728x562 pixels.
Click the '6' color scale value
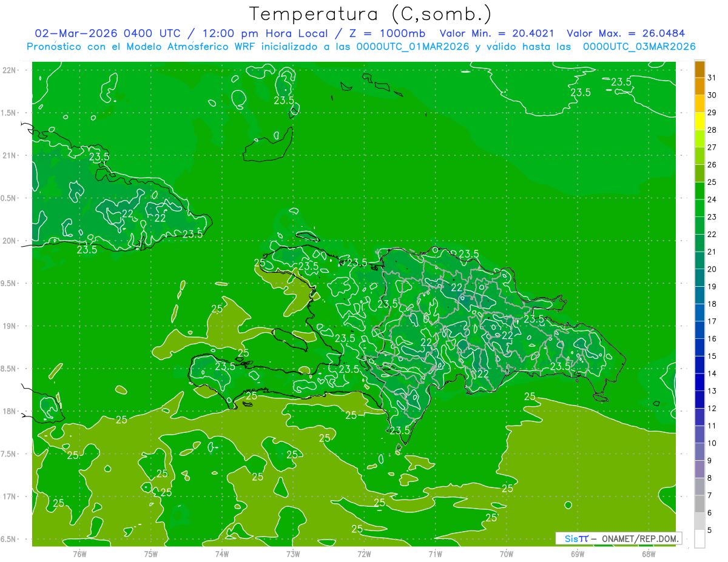tap(710, 513)
